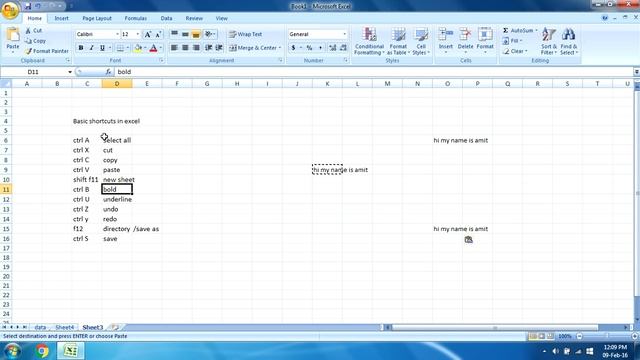Viewport: 640px width, 360px height.
Task: Open the Font Color dropdown arrow
Action: pos(161,48)
